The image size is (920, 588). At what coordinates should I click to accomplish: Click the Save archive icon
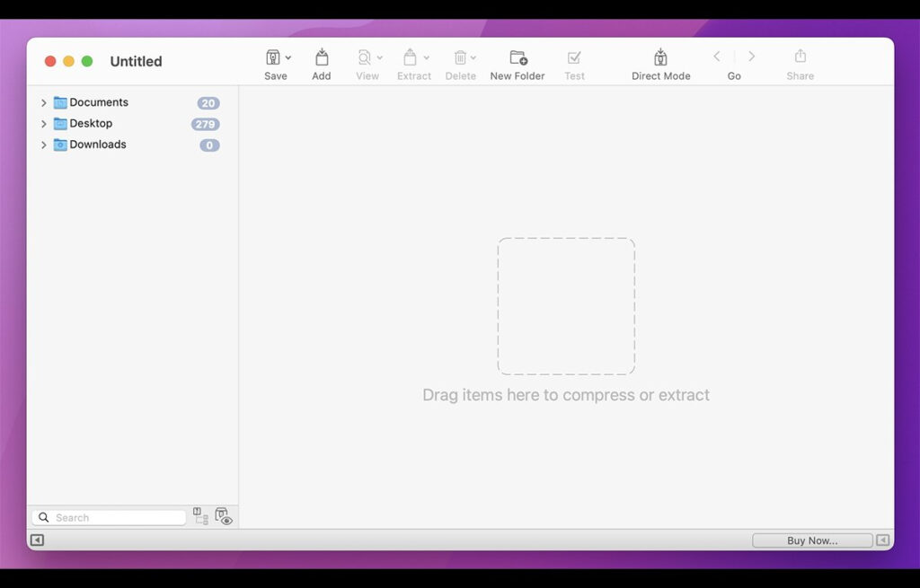(273, 57)
